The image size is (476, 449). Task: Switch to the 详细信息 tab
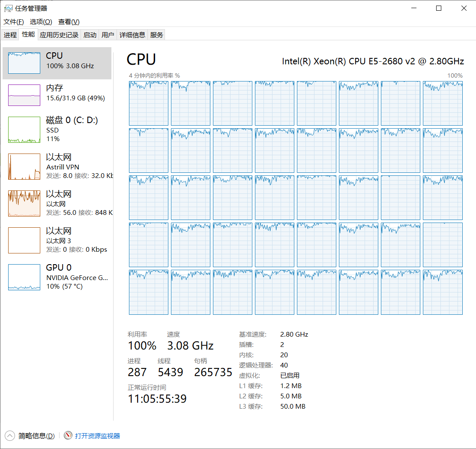pyautogui.click(x=132, y=35)
